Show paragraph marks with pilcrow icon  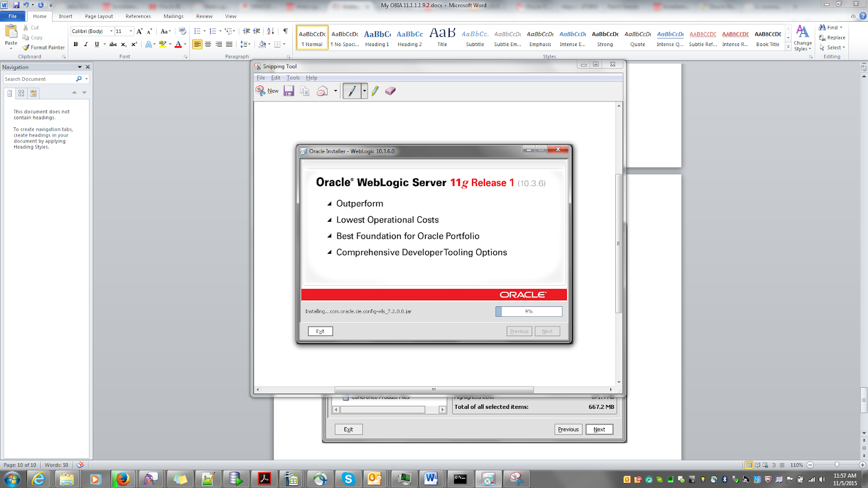285,31
